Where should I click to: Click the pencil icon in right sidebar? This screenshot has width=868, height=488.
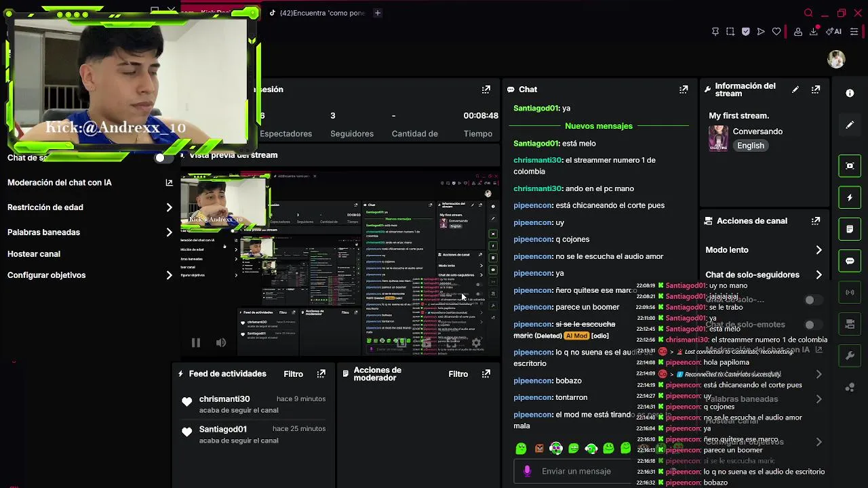[x=850, y=125]
